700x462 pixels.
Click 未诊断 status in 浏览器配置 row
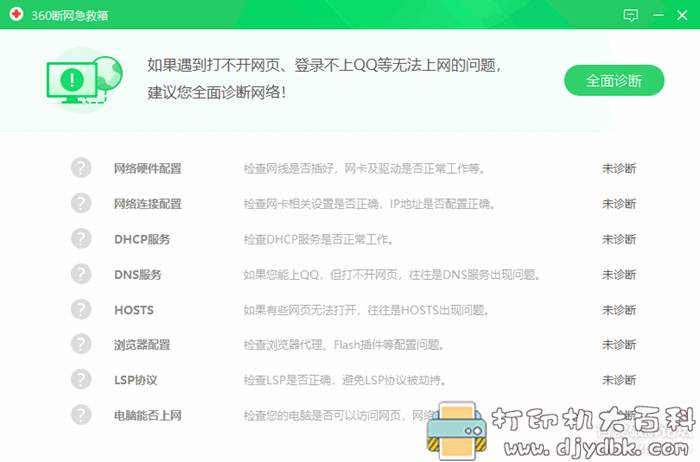point(619,345)
